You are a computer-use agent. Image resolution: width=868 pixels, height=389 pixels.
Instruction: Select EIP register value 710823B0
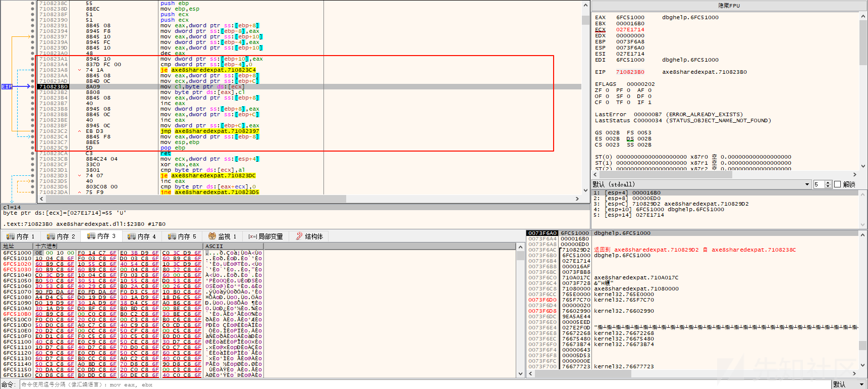630,72
